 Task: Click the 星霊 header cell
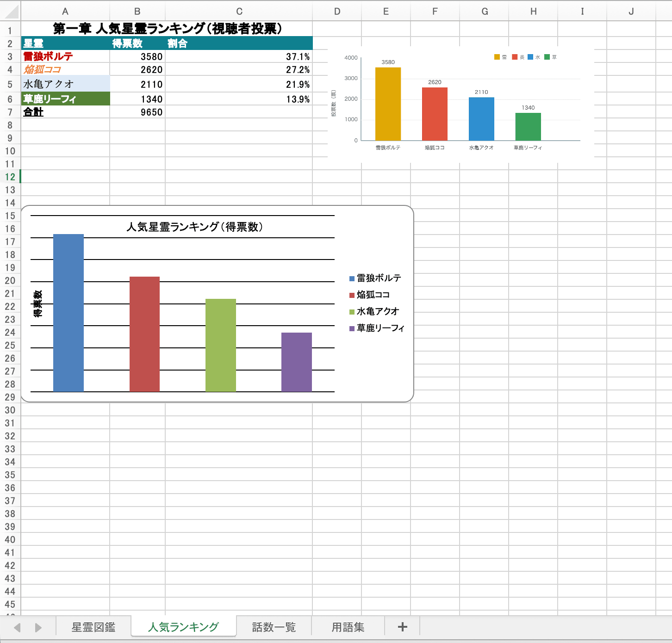[x=65, y=43]
